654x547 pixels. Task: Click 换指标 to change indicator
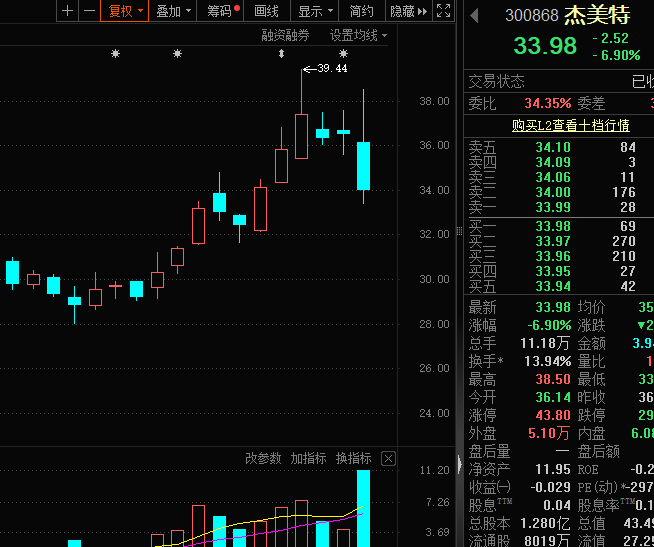pyautogui.click(x=353, y=458)
